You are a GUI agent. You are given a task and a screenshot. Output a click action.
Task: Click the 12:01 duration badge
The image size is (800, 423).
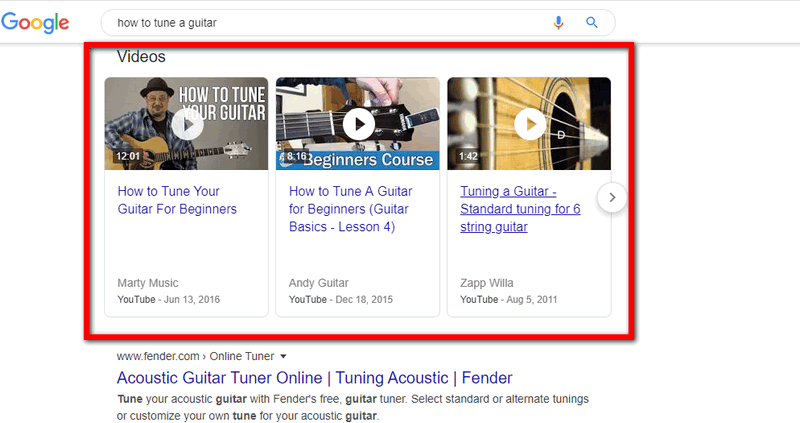[128, 156]
